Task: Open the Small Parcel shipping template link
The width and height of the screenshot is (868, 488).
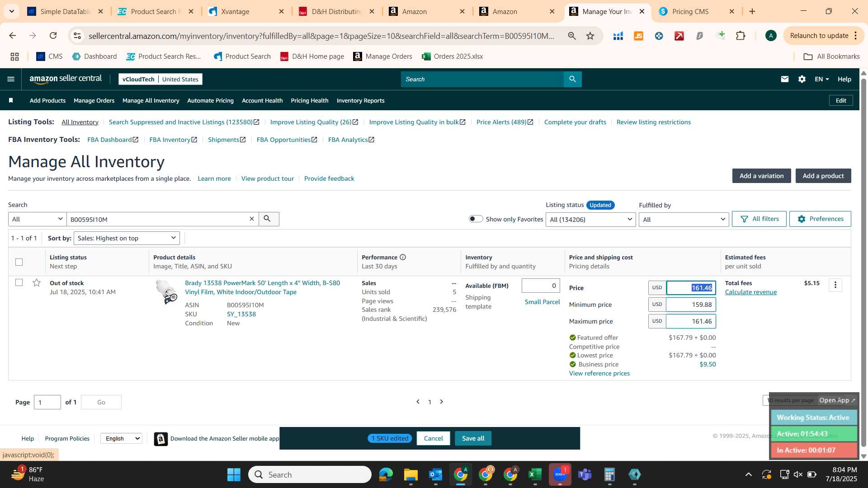Action: pos(542,302)
